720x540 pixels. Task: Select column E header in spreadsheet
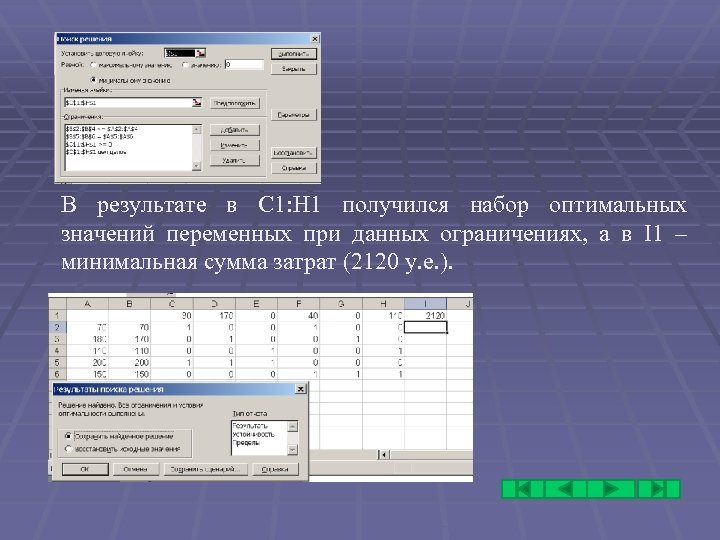point(256,304)
